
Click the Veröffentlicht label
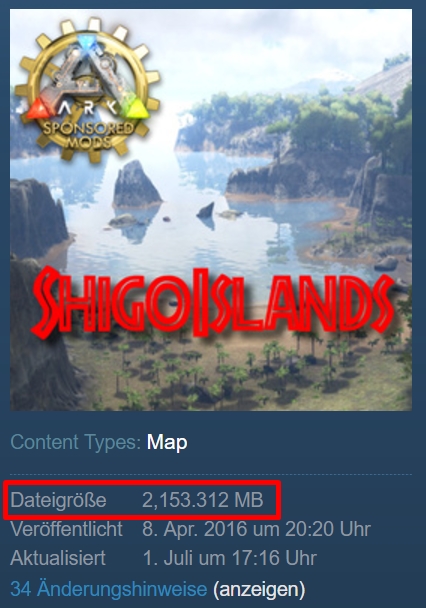point(67,529)
